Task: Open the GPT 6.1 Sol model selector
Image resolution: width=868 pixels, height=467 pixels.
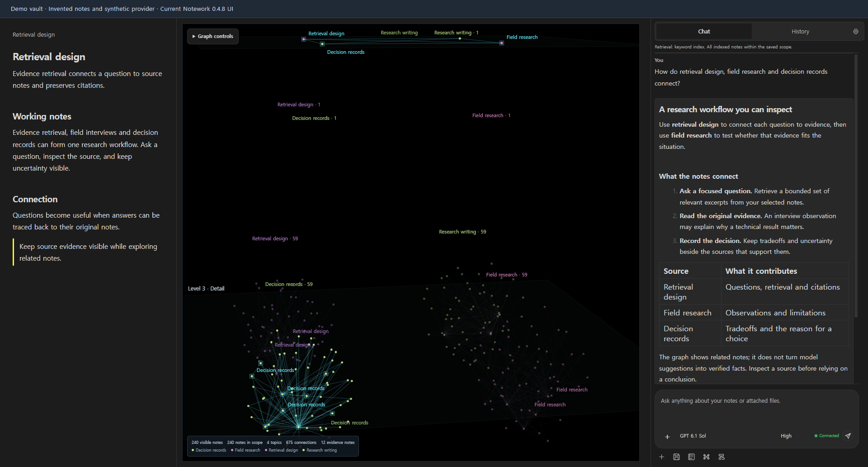Action: tap(693, 436)
